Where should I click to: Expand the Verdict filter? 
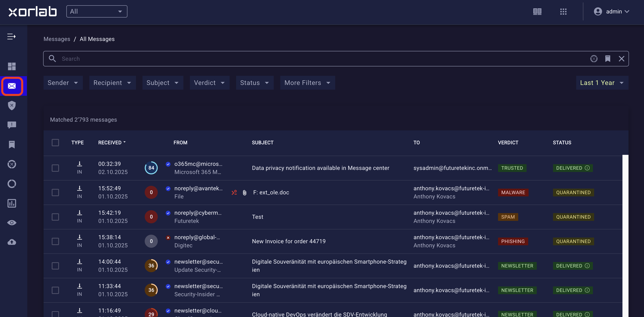(209, 83)
